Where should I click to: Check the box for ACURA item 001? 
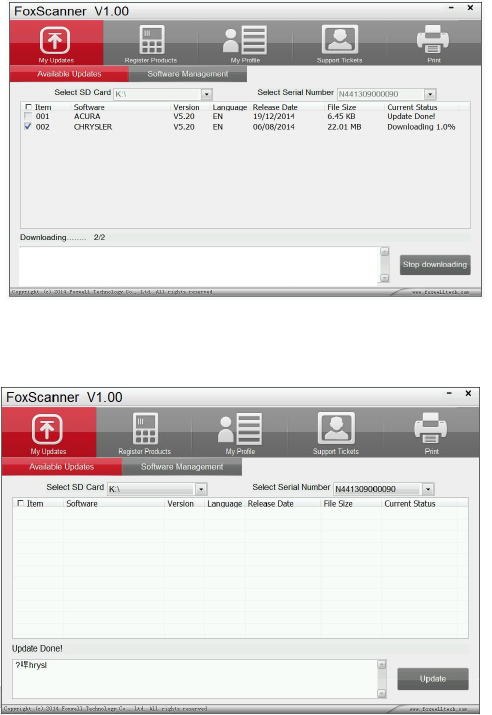pos(28,116)
